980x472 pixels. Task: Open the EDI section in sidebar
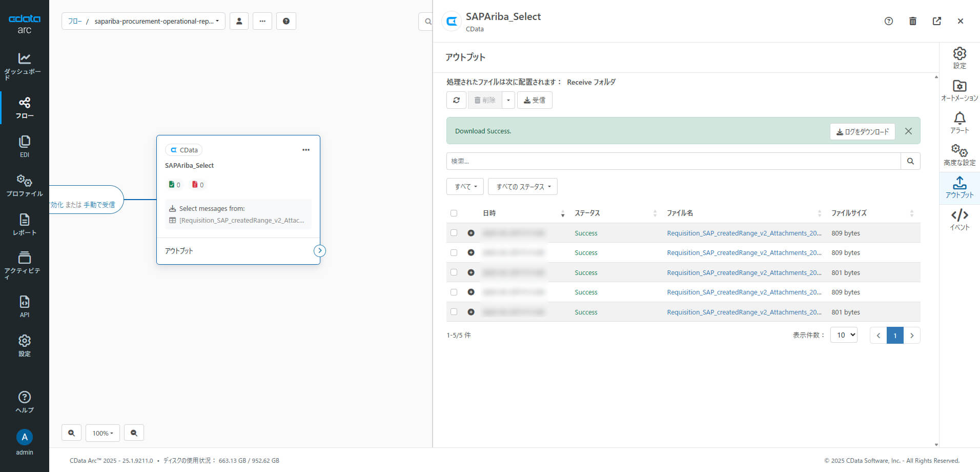pos(24,147)
